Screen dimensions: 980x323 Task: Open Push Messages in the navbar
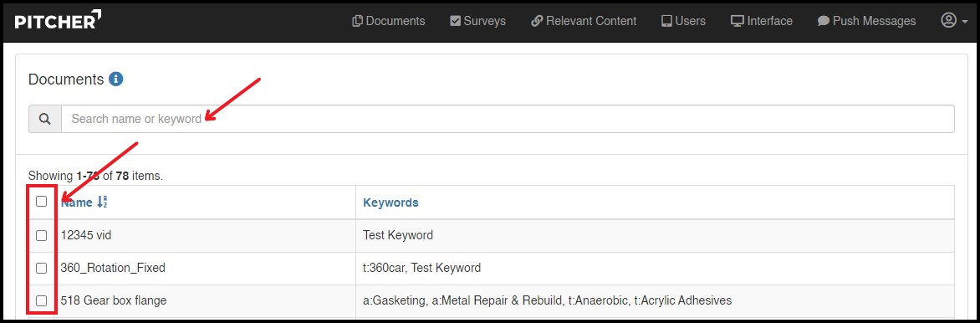[866, 21]
